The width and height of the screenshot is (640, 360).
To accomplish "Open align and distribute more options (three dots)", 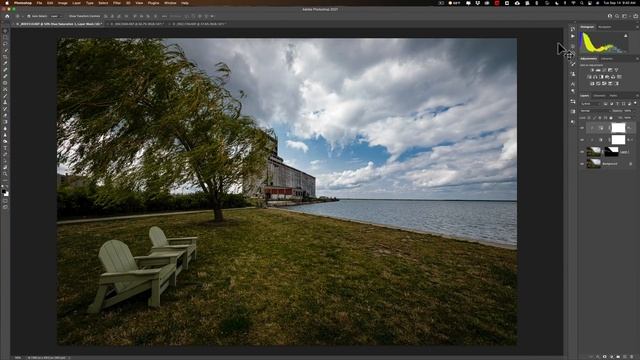I will click(x=164, y=16).
